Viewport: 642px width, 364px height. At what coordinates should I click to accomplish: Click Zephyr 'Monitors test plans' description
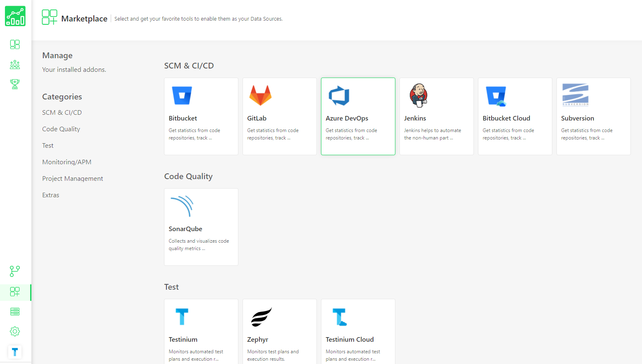pyautogui.click(x=273, y=355)
